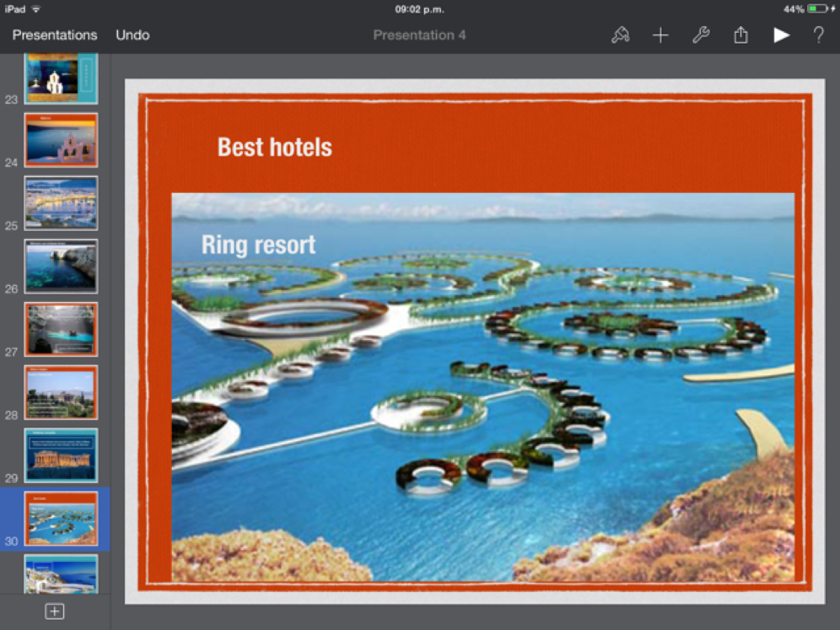Open the wrench Tools menu
Image resolution: width=840 pixels, height=630 pixels.
(x=701, y=35)
